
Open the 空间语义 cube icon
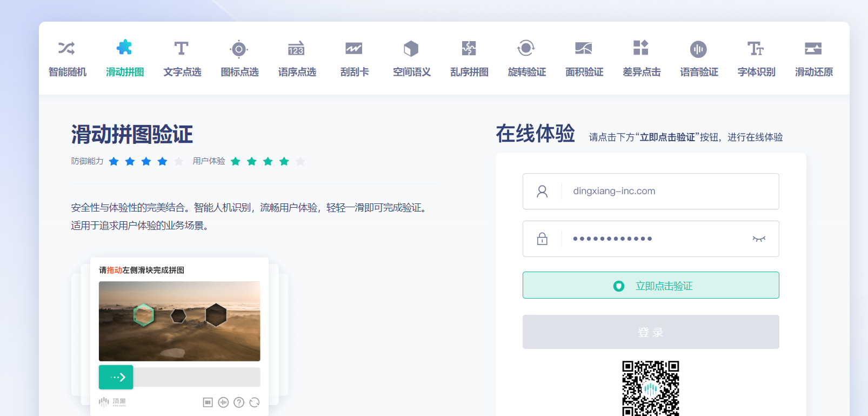click(411, 49)
